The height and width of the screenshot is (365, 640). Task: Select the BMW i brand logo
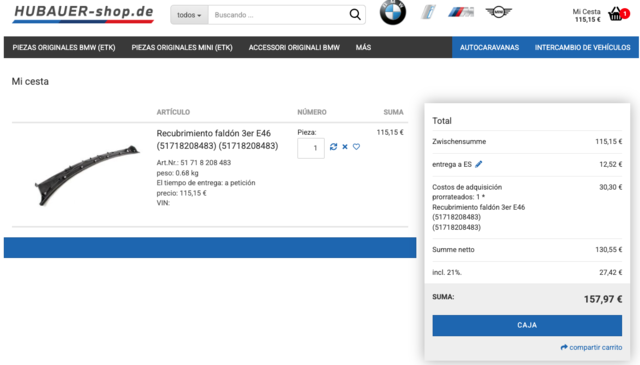(428, 12)
